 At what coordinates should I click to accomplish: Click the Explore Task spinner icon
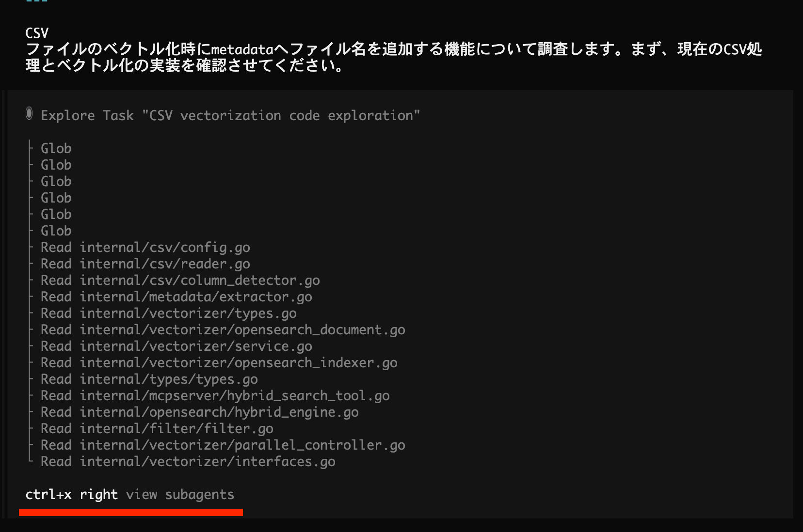[29, 114]
